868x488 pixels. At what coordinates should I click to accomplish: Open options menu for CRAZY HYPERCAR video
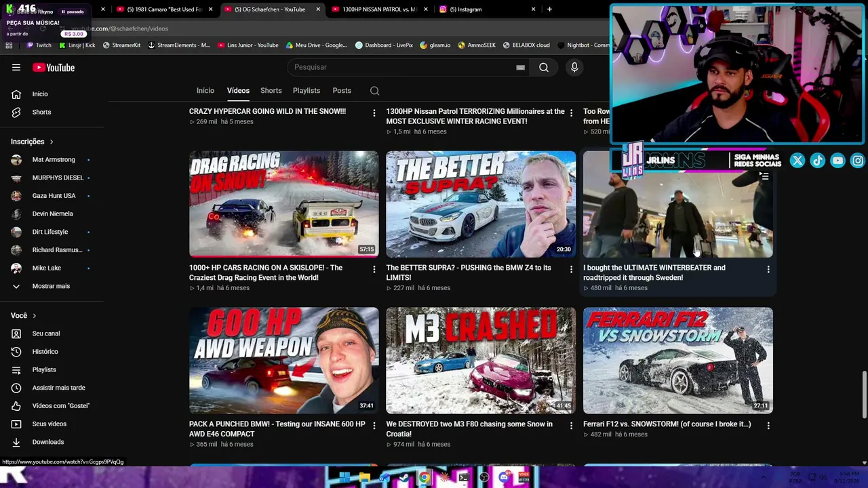click(374, 113)
